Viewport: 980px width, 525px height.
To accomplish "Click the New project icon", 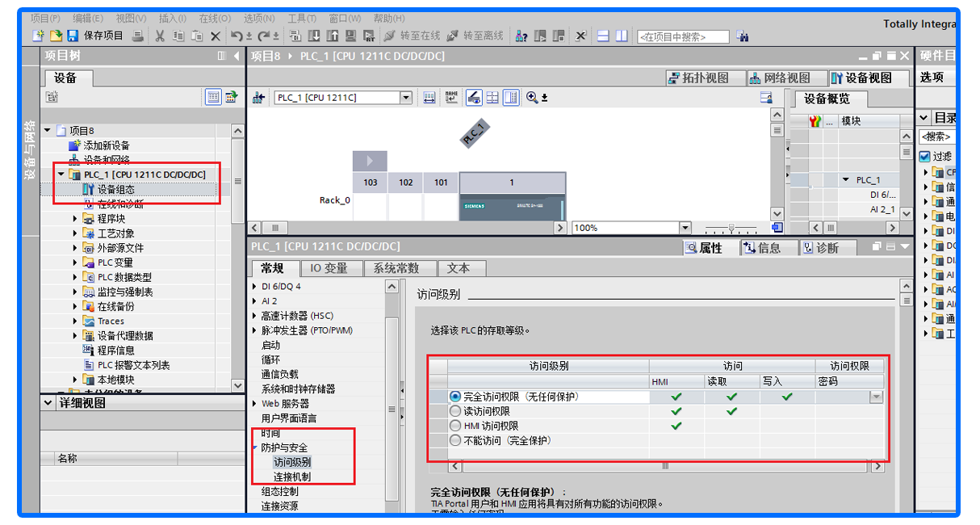I will [x=38, y=36].
